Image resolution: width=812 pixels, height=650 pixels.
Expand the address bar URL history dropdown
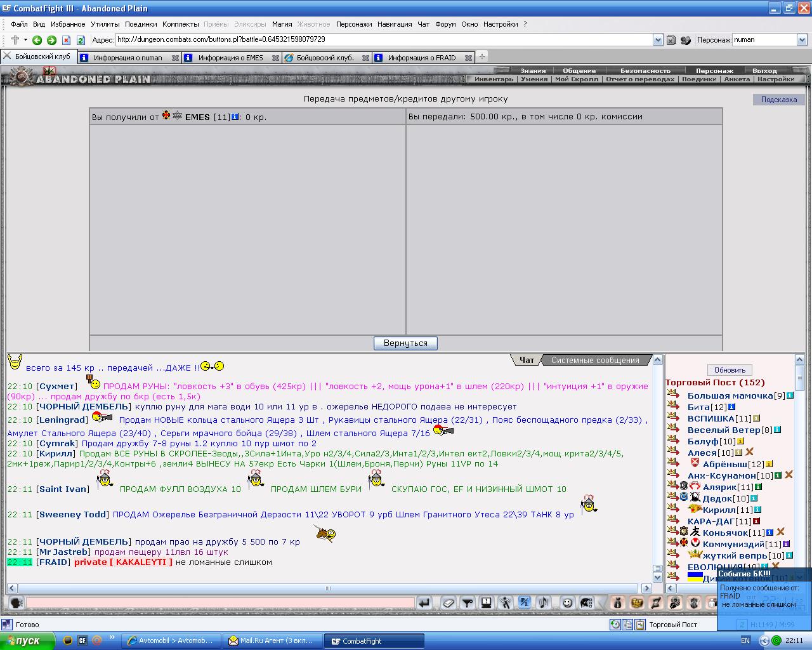click(658, 40)
